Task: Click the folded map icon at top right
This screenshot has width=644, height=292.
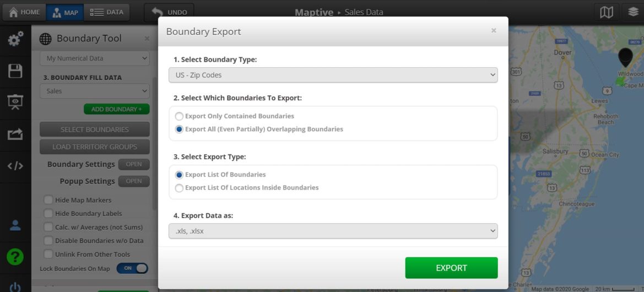Action: tap(607, 12)
